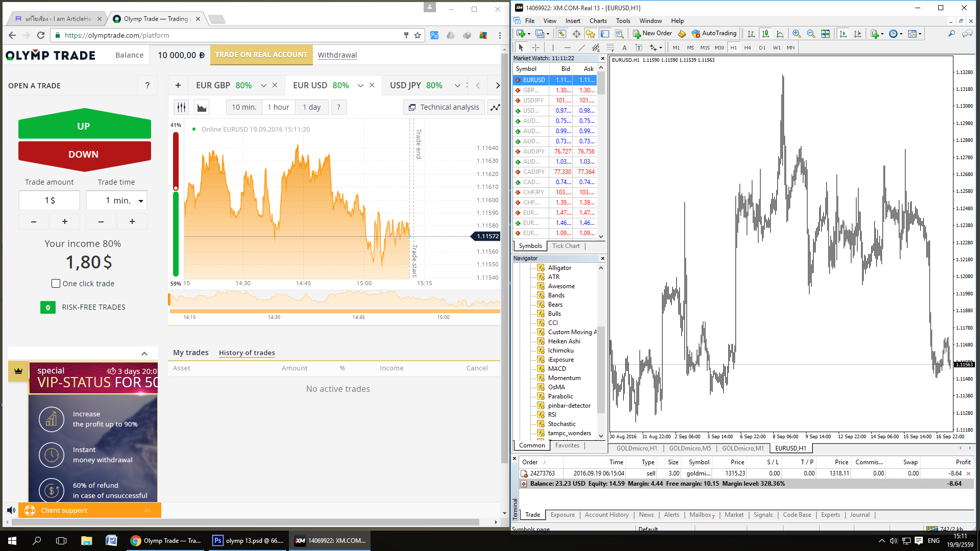Open search magnifier in MetaTrader toolbar

tap(951, 34)
